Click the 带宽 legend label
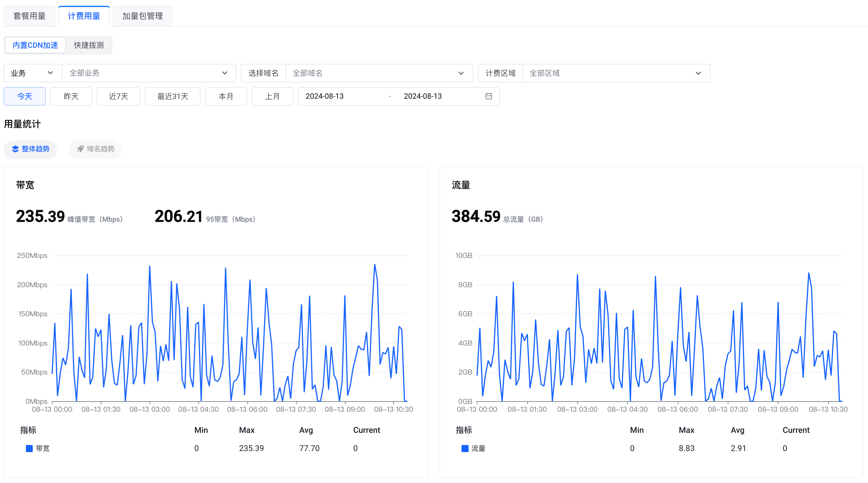The width and height of the screenshot is (868, 483). tap(43, 448)
